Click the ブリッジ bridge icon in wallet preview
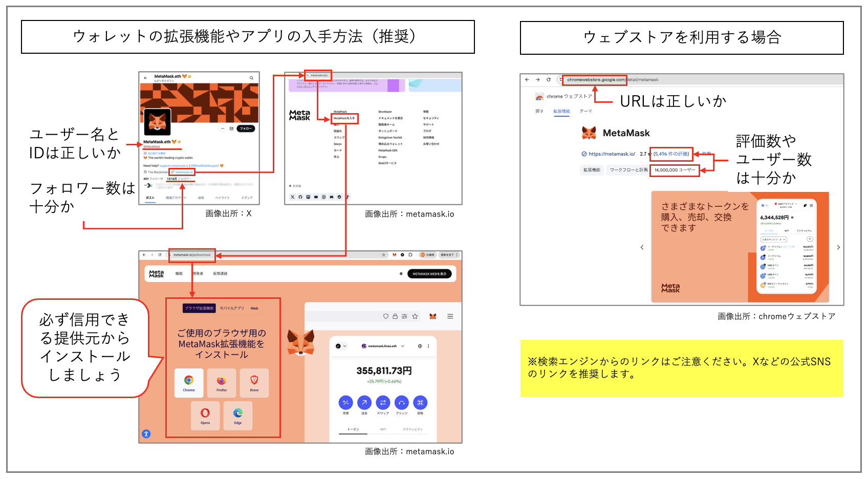The width and height of the screenshot is (868, 479). point(402,403)
